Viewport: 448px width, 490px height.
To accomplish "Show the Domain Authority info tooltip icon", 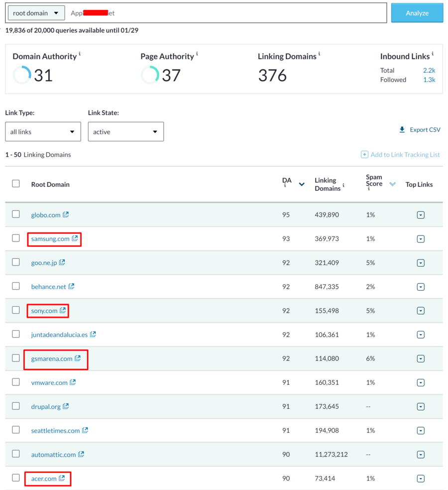I will [80, 54].
